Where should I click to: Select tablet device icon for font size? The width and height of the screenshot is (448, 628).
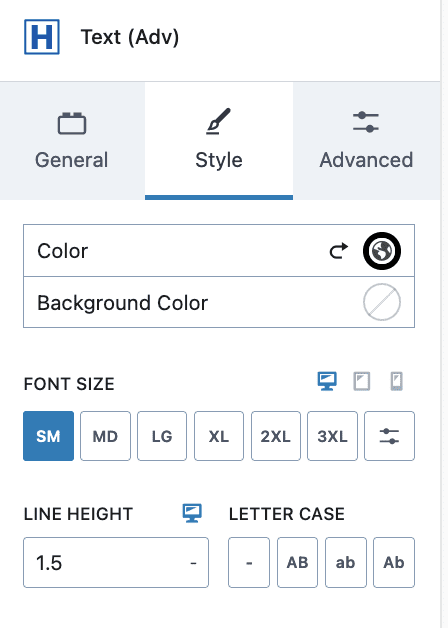[362, 381]
